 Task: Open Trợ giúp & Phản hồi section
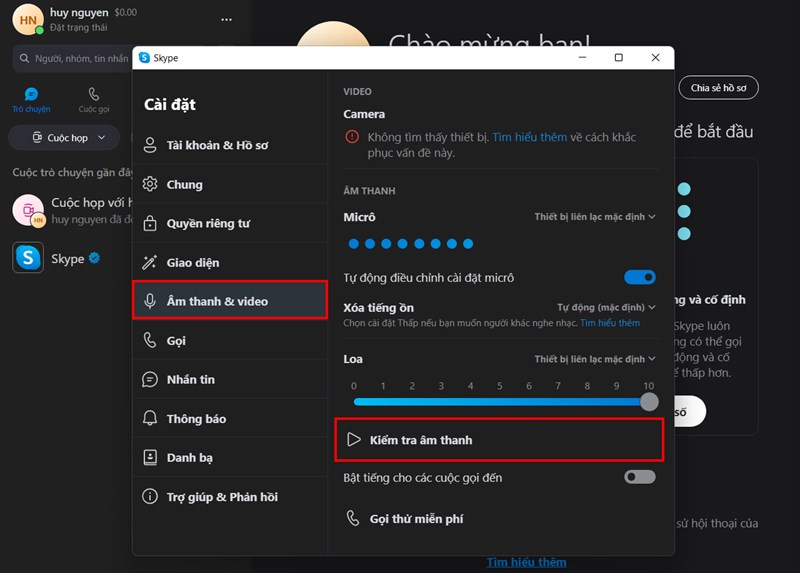(x=230, y=496)
